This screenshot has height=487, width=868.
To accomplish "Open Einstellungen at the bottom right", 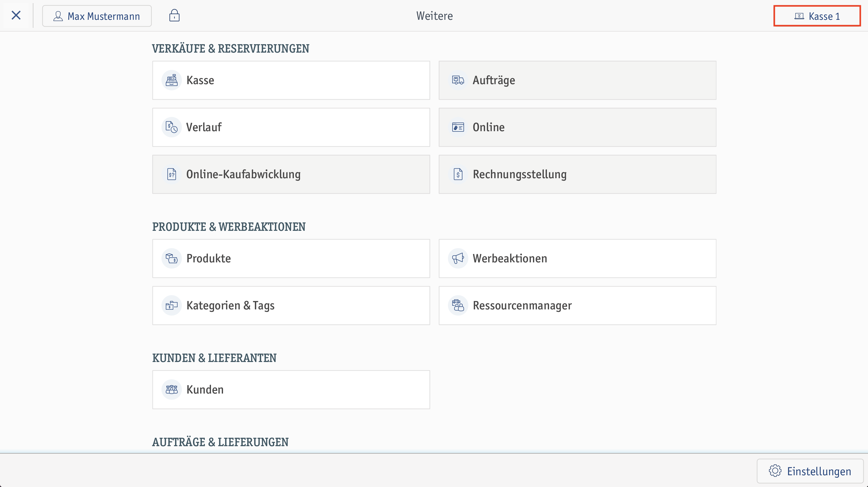I will click(810, 471).
